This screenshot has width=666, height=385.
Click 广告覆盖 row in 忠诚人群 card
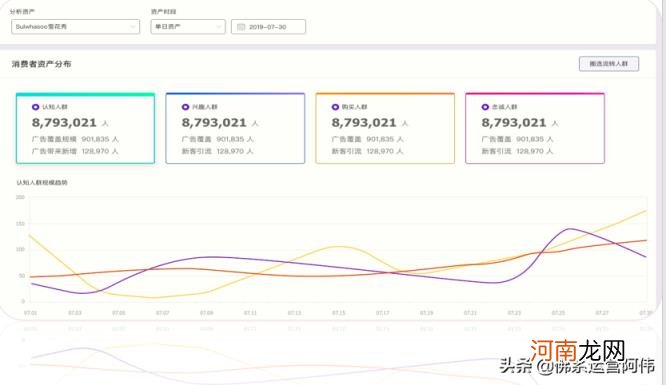(517, 139)
